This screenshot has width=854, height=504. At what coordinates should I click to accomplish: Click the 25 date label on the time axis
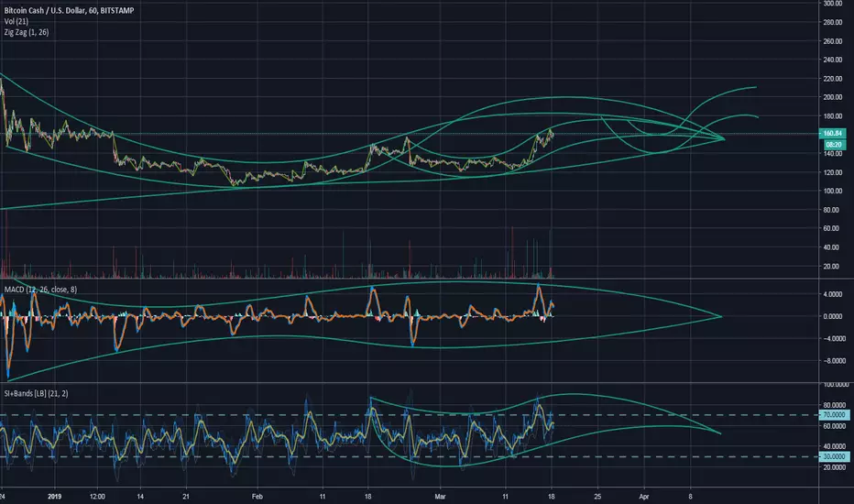click(597, 497)
